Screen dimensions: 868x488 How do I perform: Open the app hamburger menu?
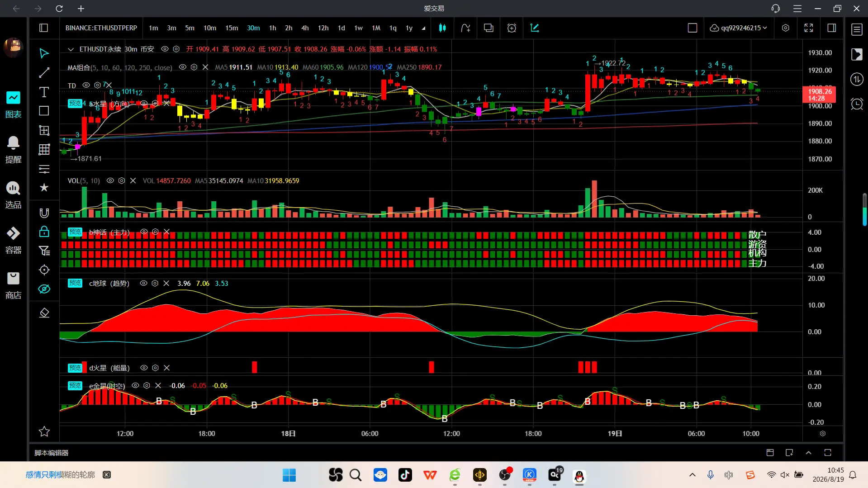coord(797,9)
